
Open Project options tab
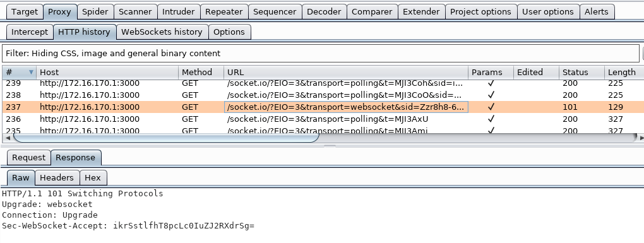point(480,12)
